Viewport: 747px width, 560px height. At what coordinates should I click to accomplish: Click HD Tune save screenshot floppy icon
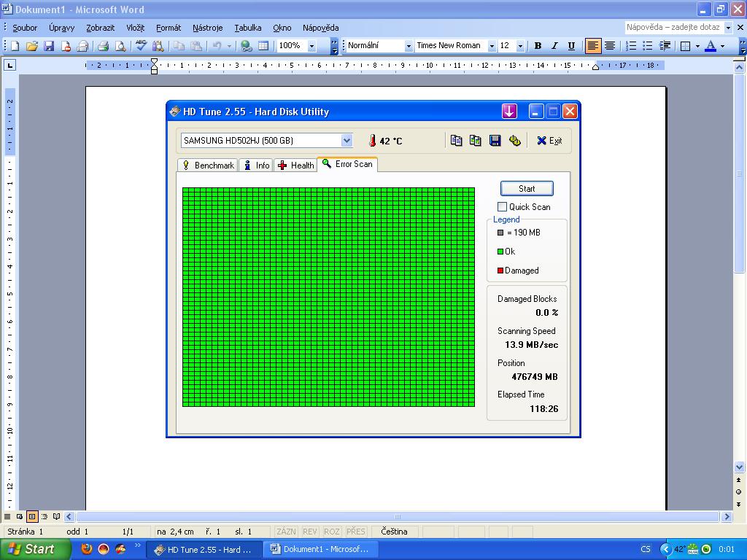(495, 141)
